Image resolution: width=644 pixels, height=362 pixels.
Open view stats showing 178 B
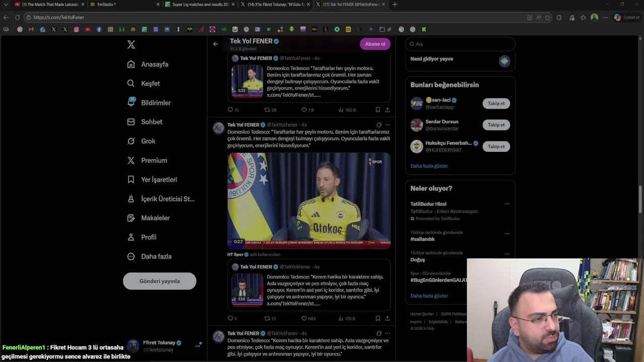347,318
